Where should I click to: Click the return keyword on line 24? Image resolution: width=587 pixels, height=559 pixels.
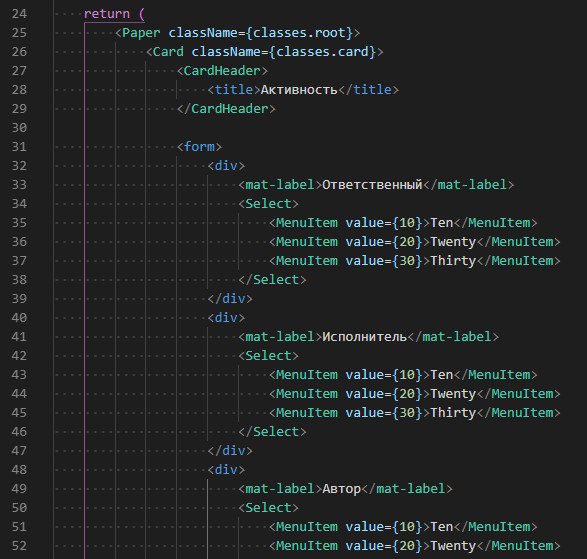(107, 14)
